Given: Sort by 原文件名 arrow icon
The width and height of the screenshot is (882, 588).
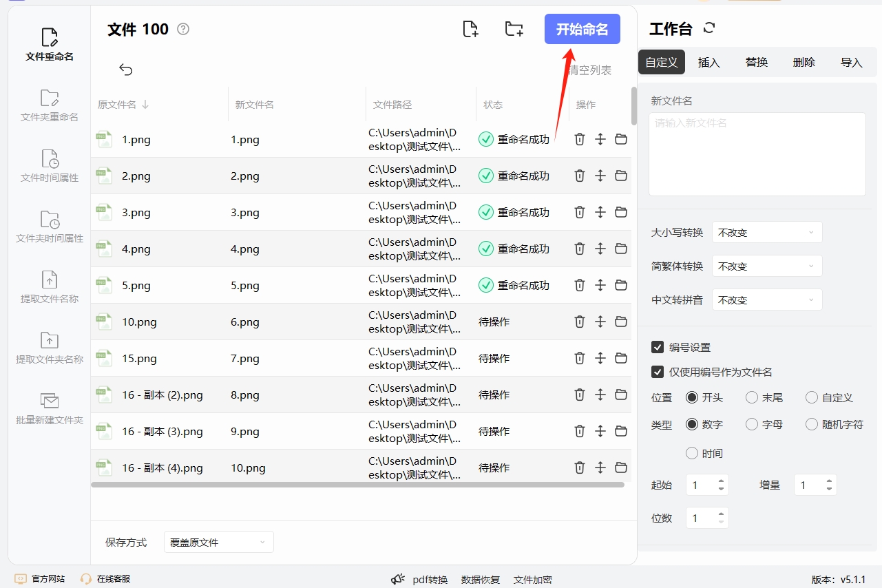Looking at the screenshot, I should (145, 105).
